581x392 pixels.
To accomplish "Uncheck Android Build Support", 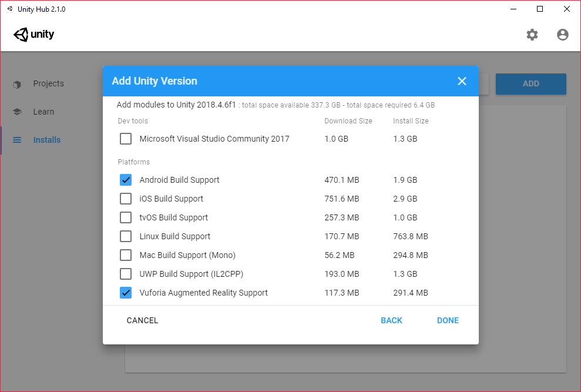I will tap(125, 180).
